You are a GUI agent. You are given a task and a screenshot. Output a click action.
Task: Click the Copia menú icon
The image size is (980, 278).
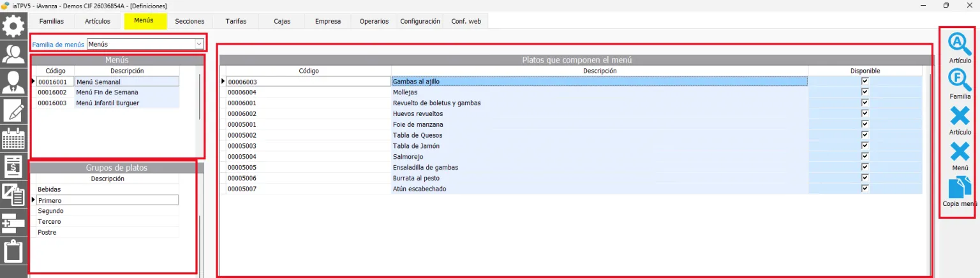pyautogui.click(x=960, y=187)
